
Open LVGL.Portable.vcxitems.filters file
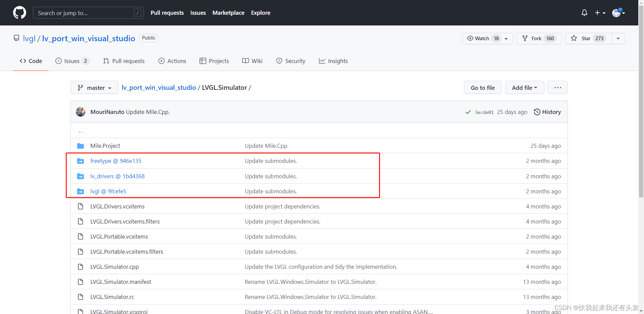coord(127,252)
